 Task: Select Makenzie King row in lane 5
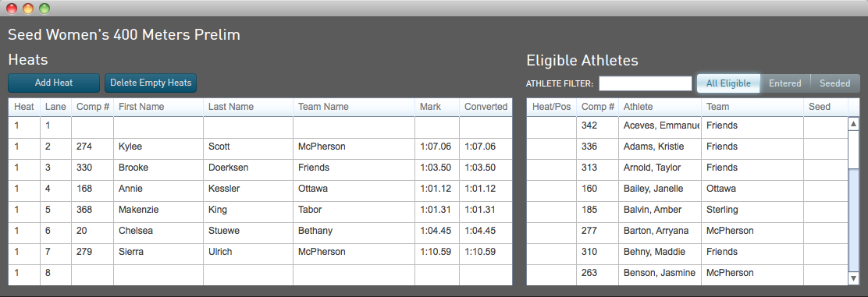(260, 210)
